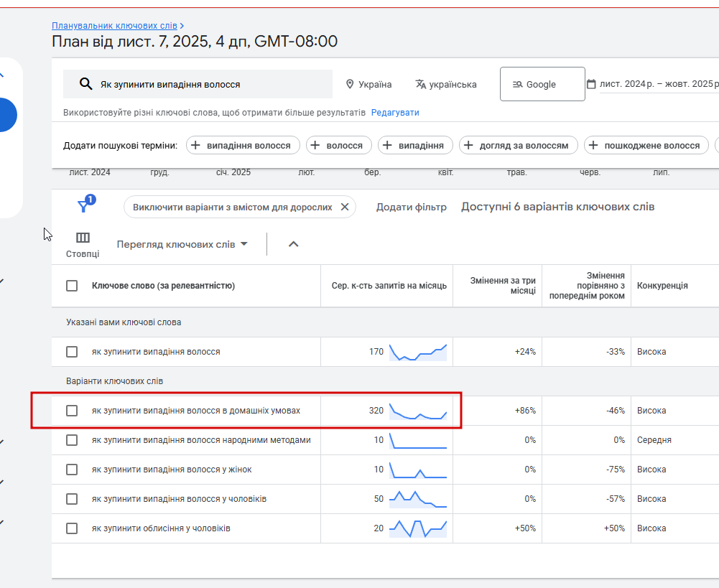Image resolution: width=719 pixels, height=588 pixels.
Task: Remove the adult content exclusion filter
Action: click(345, 207)
